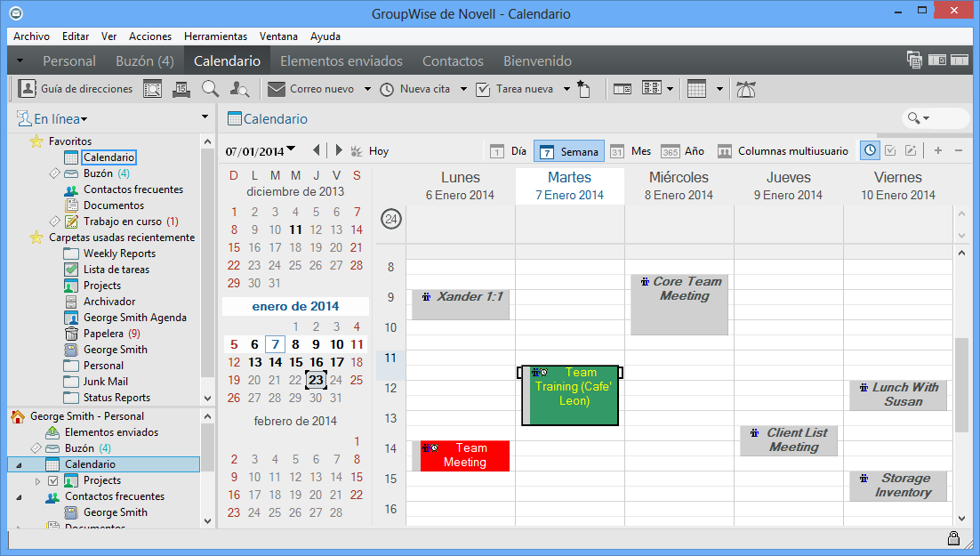This screenshot has height=556, width=980.
Task: Click the panel layout icon in the toolbar
Action: click(622, 90)
